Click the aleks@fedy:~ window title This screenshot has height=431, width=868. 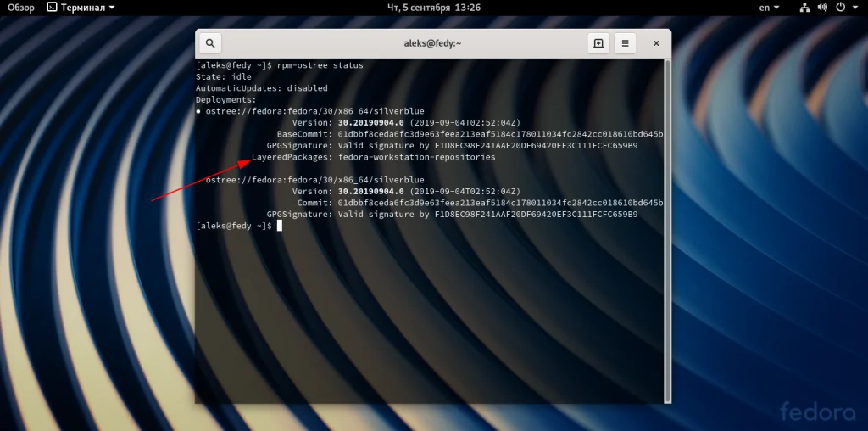click(432, 43)
